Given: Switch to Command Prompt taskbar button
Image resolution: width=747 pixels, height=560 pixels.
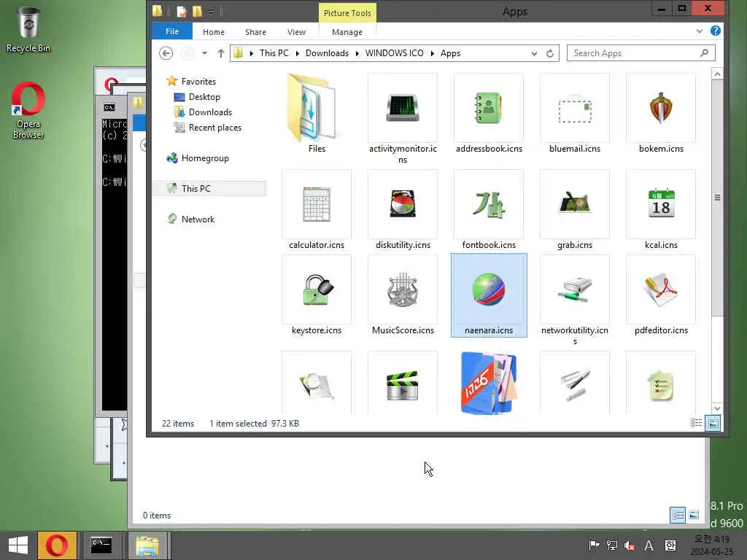Looking at the screenshot, I should [101, 545].
